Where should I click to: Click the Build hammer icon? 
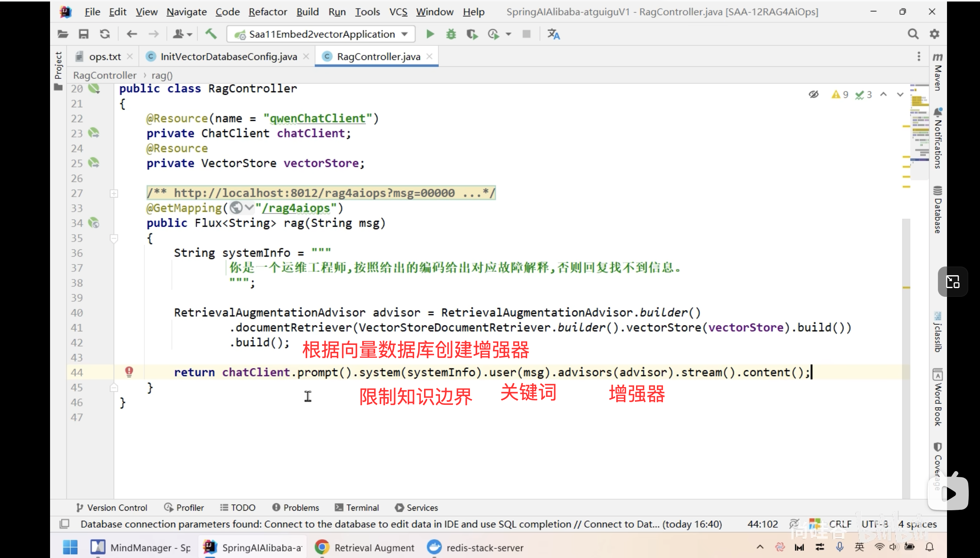click(x=211, y=34)
